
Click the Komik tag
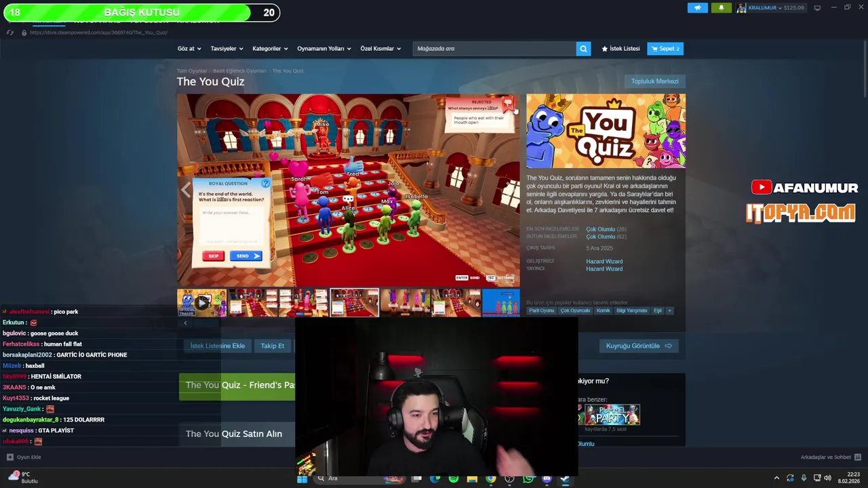(x=603, y=310)
